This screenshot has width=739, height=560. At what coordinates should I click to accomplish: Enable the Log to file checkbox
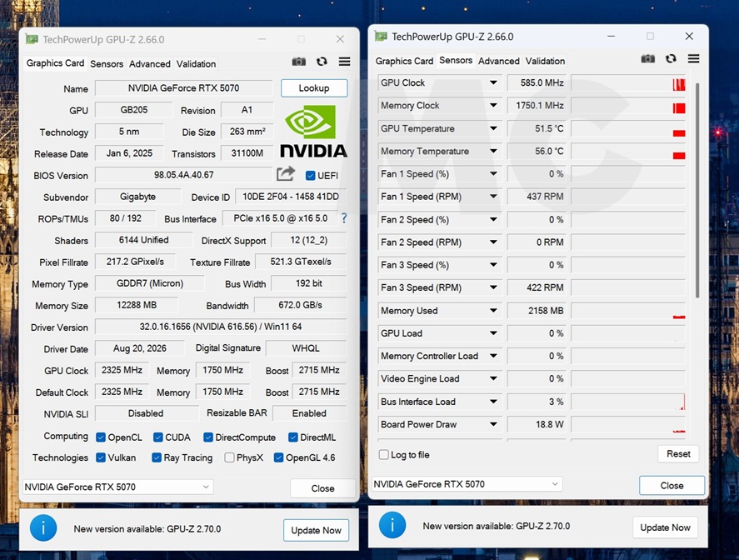(384, 455)
